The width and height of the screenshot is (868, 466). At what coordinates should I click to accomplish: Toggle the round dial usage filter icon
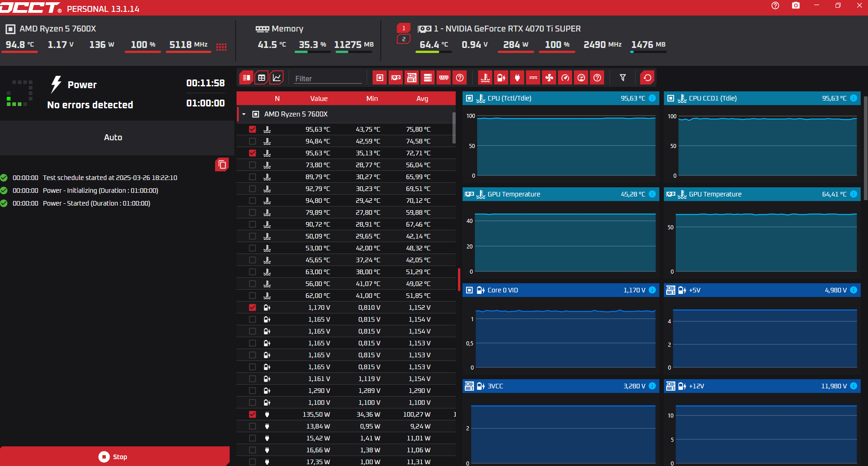[581, 78]
